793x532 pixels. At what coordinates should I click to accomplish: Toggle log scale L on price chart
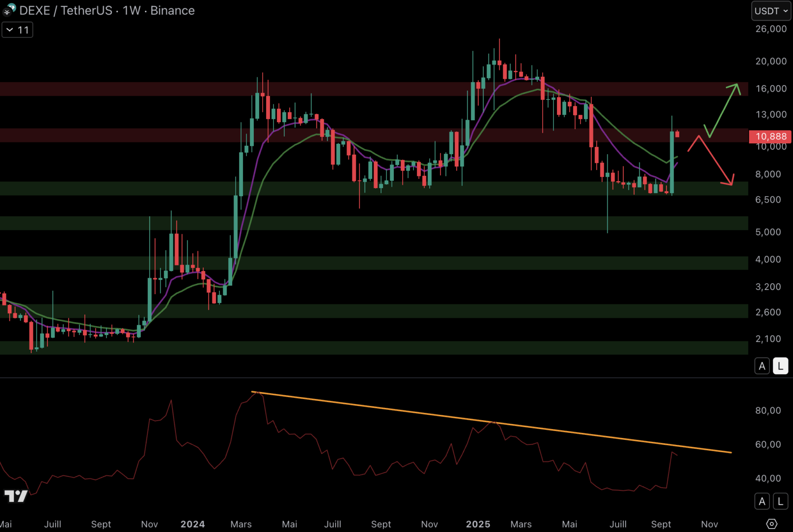point(780,366)
